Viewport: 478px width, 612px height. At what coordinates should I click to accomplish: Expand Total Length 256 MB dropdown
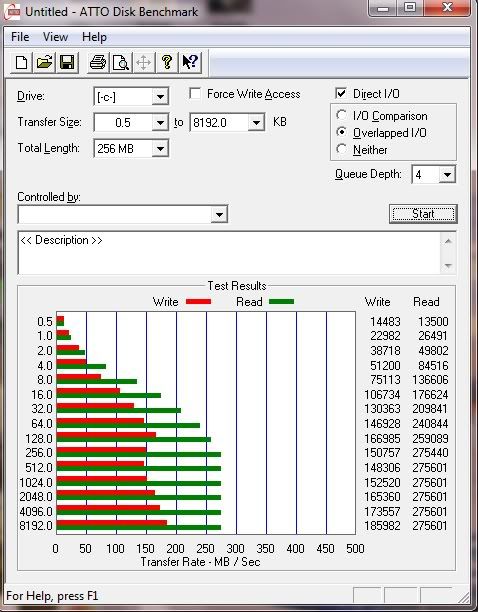(160, 149)
